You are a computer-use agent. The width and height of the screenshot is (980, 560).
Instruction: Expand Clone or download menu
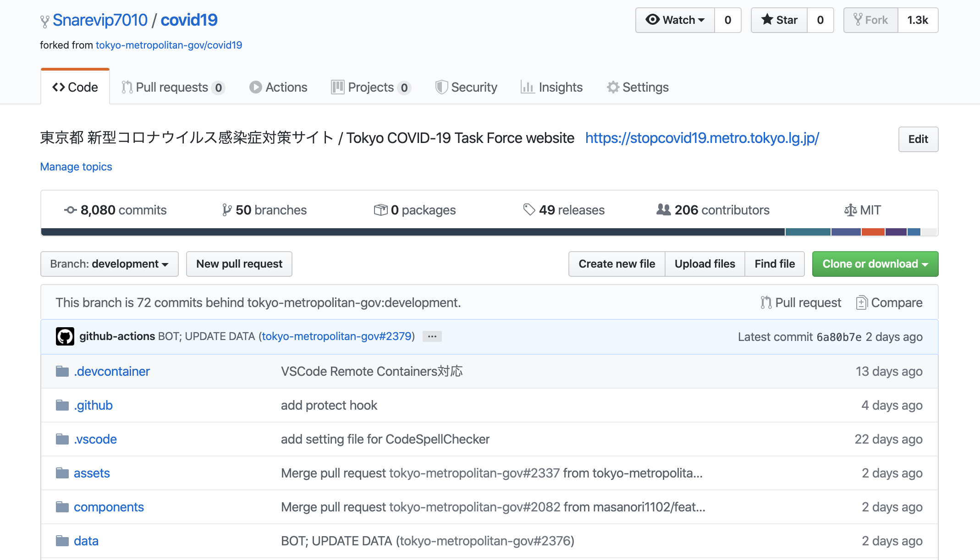click(875, 264)
